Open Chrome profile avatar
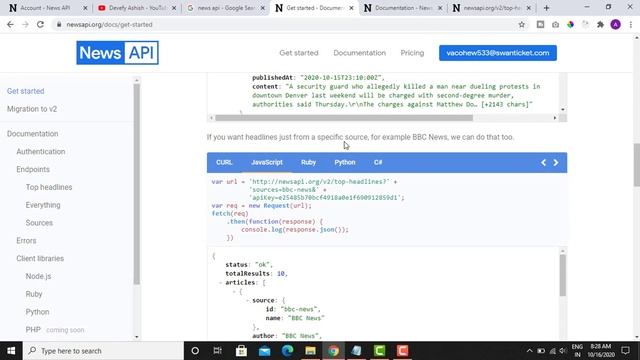The width and height of the screenshot is (640, 360). click(616, 24)
